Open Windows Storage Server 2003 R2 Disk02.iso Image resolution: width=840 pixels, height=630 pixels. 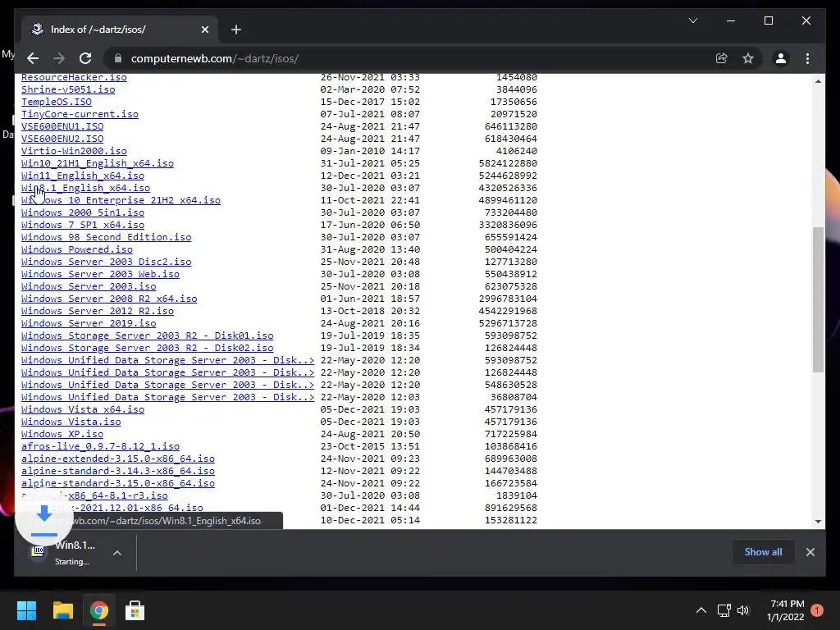coord(148,348)
